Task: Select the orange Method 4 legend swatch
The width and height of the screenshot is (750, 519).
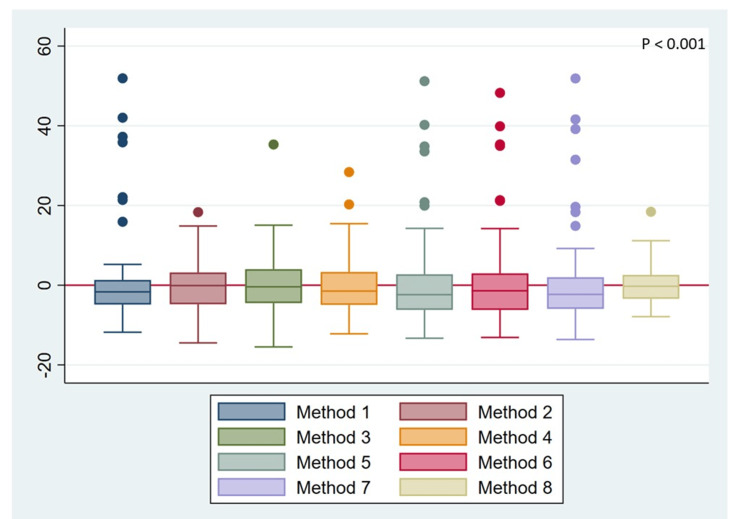Action: [433, 437]
